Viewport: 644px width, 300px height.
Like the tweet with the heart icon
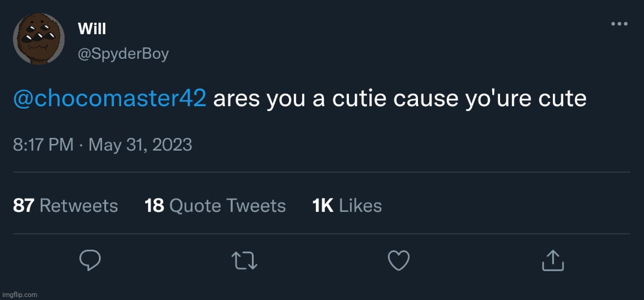point(399,260)
